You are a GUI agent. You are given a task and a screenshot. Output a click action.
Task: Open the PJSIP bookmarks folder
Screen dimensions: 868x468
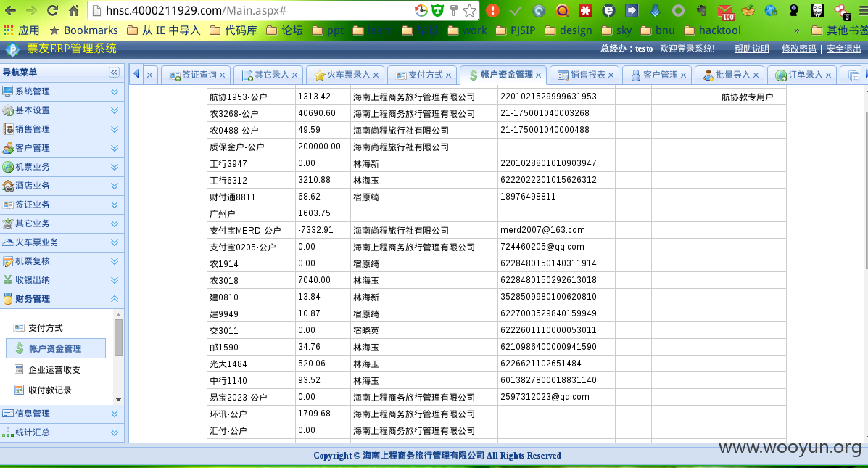point(515,30)
